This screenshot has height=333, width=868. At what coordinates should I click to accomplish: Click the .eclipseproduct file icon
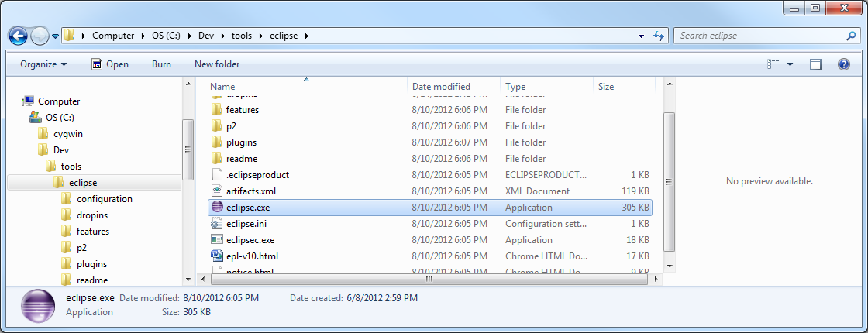point(216,175)
